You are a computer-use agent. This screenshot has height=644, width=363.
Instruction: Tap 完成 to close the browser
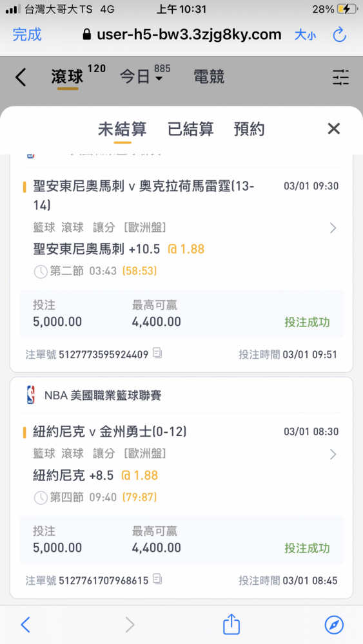tap(27, 35)
